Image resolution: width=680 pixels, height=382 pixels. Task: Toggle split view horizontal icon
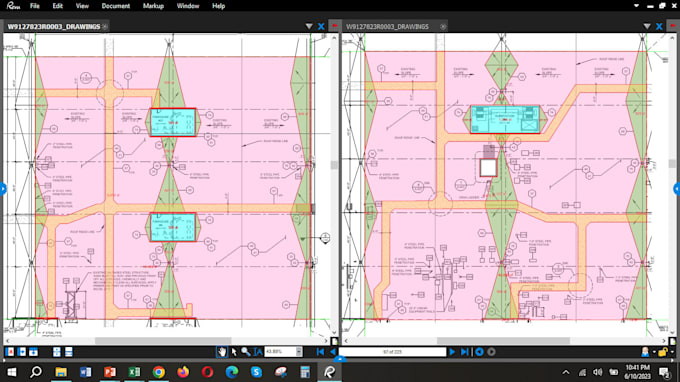69,352
